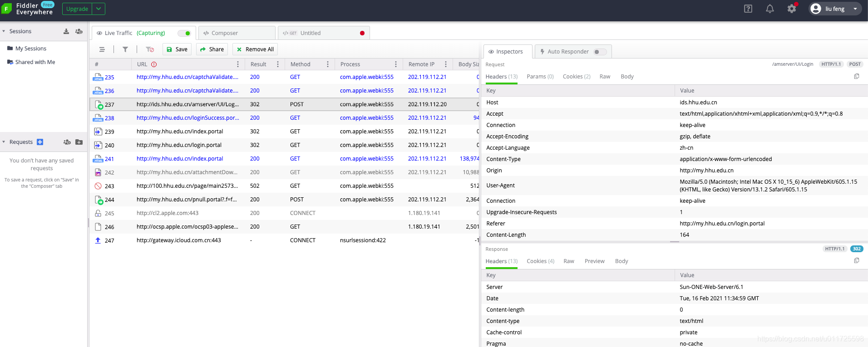Select the Referer header value
Viewport: 868px width, 347px height.
tap(722, 224)
